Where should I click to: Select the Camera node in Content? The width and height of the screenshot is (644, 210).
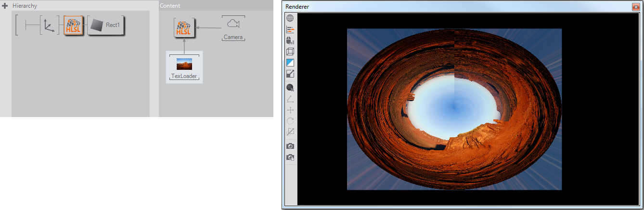(233, 28)
